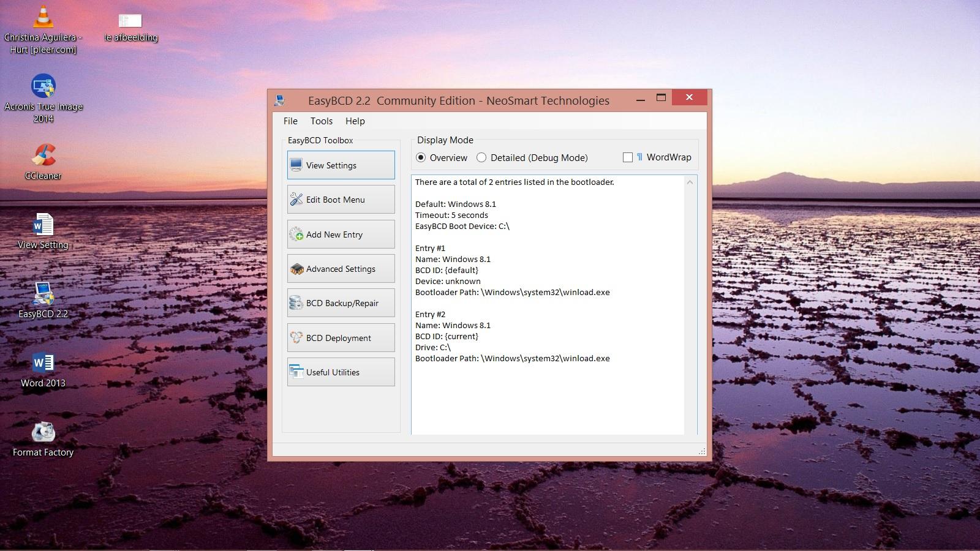Open the Tools menu
The height and width of the screenshot is (551, 980).
coord(322,121)
